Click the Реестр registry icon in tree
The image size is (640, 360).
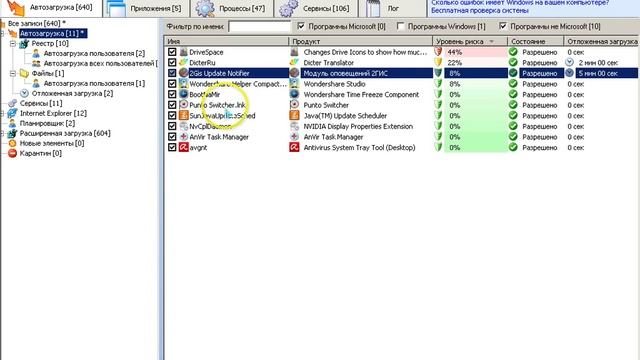pos(24,43)
